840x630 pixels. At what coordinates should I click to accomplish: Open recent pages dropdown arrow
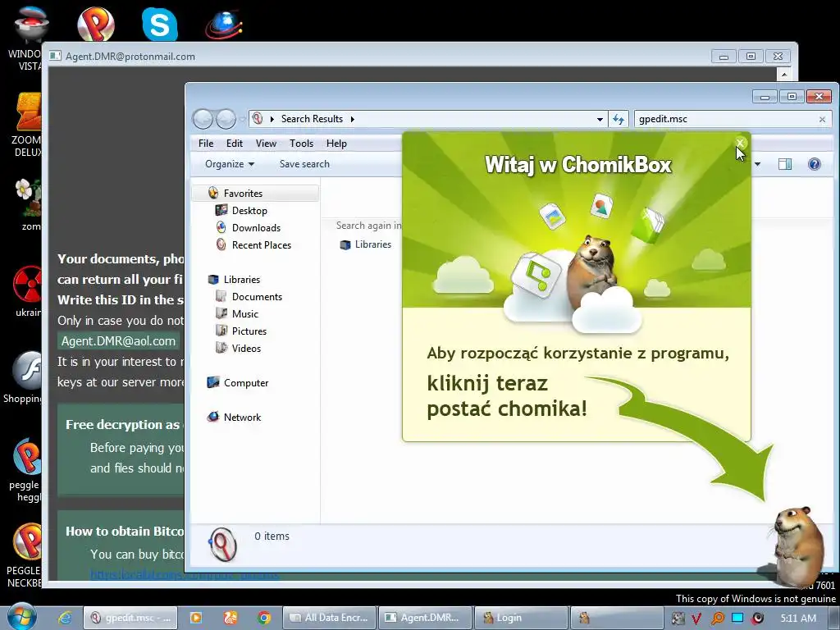[x=242, y=119]
